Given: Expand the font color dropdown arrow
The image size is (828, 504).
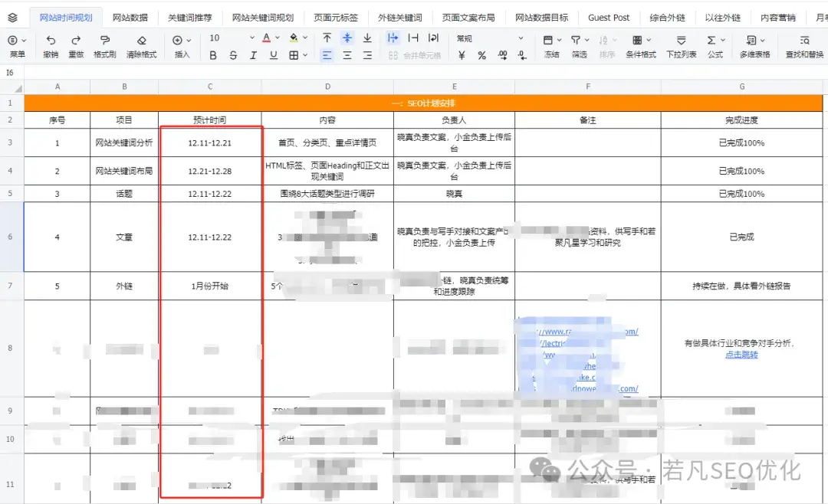Looking at the screenshot, I should 278,38.
